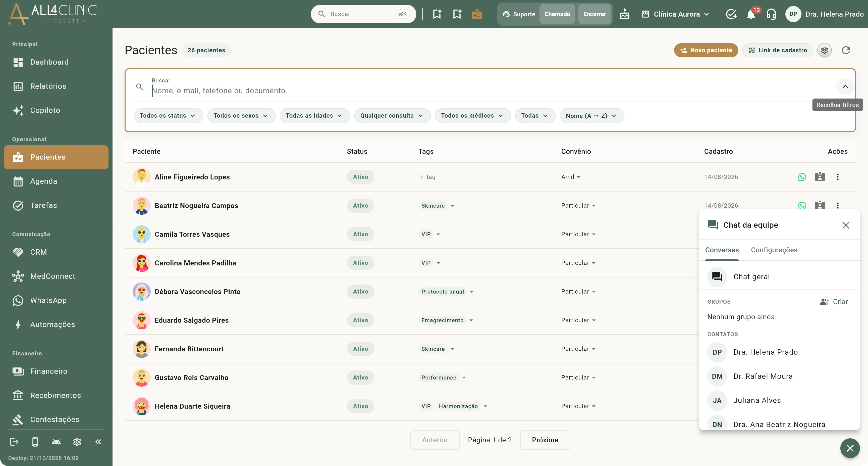Click the birthday cake icon in header
The image size is (868, 466).
(x=625, y=14)
